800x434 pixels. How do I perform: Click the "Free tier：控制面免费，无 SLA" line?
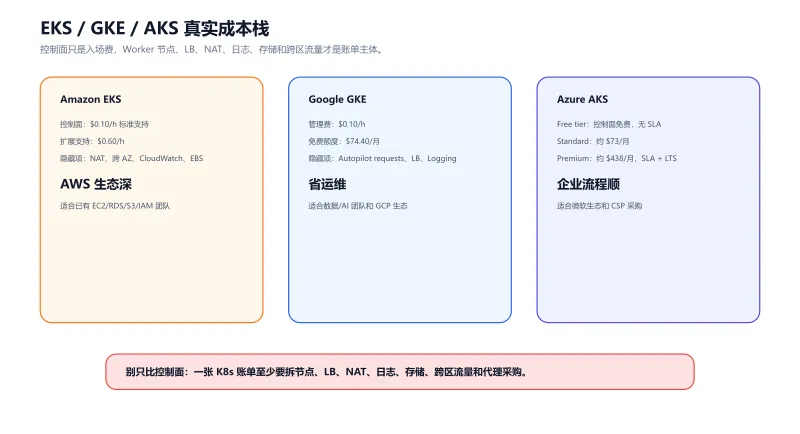tap(609, 124)
